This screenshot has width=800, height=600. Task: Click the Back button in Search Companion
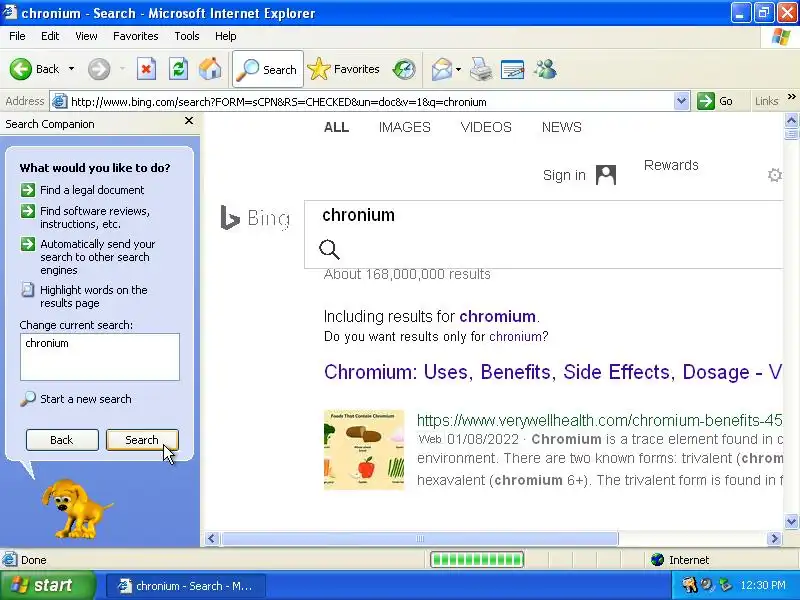pyautogui.click(x=62, y=440)
